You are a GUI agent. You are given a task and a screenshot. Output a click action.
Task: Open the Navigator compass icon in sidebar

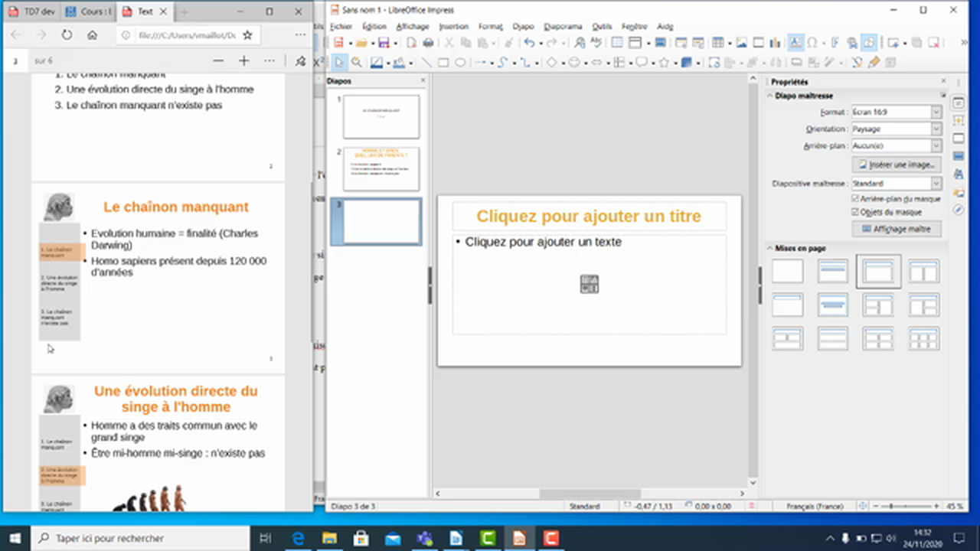959,210
